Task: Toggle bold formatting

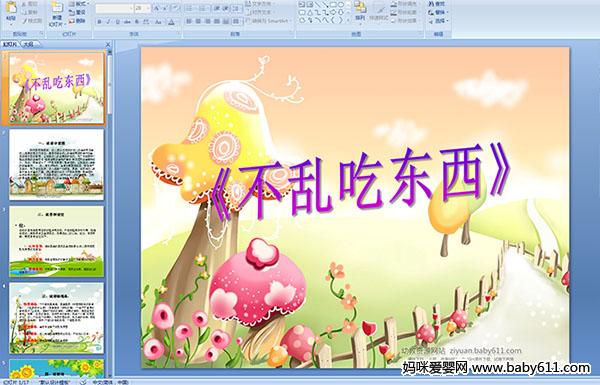Action: pos(99,22)
